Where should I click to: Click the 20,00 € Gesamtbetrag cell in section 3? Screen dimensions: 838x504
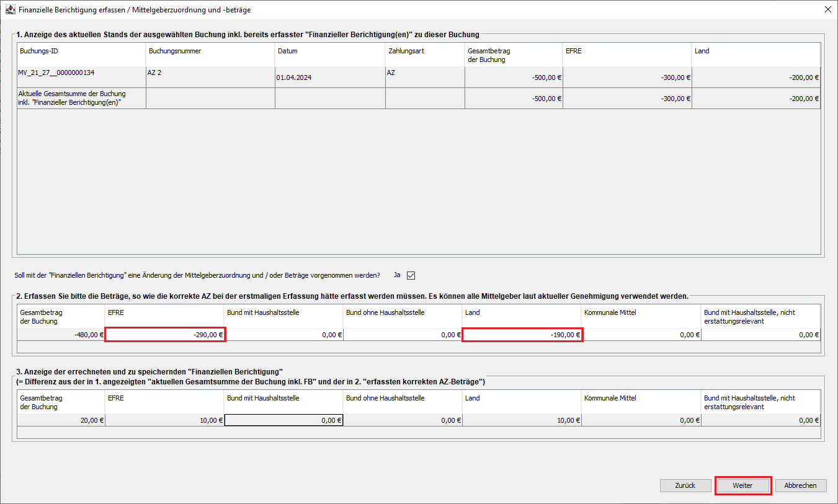point(61,420)
